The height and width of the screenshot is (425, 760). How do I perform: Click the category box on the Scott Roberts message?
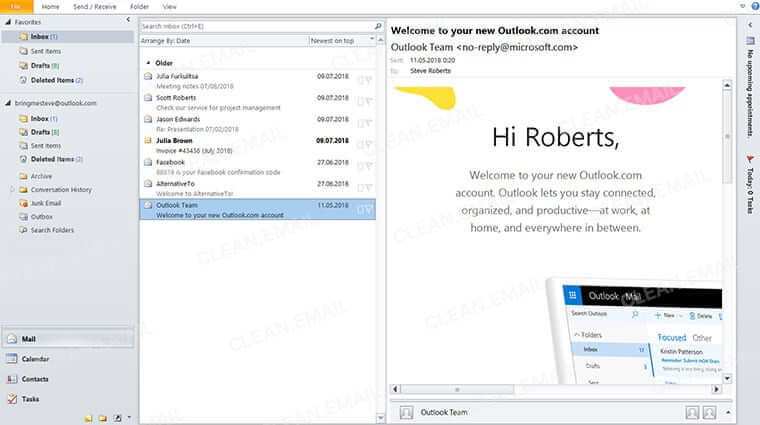(361, 101)
